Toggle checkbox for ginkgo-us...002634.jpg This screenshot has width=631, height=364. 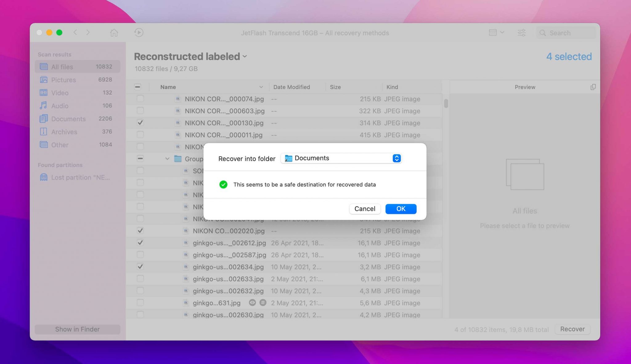[140, 266]
